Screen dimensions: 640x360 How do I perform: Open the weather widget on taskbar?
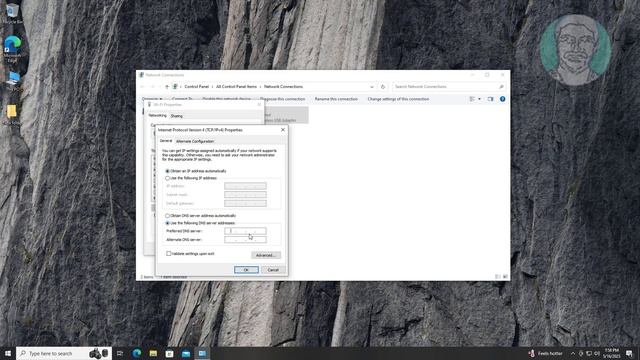tap(546, 353)
